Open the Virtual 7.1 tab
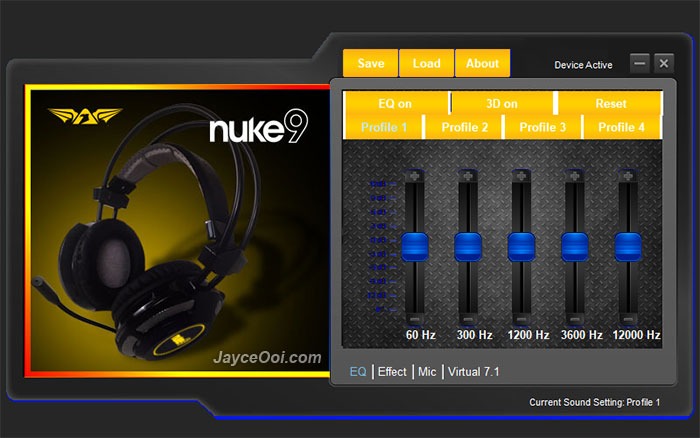This screenshot has width=700, height=438. [x=473, y=371]
